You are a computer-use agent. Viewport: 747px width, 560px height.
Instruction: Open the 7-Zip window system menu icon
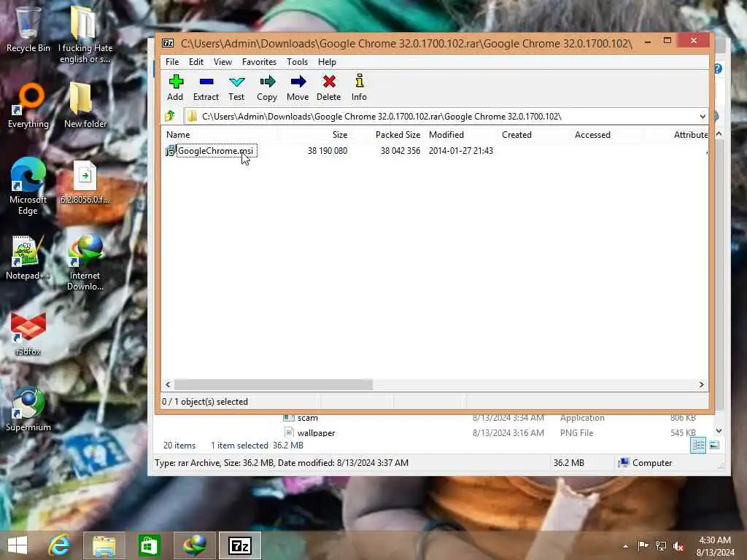pos(168,43)
